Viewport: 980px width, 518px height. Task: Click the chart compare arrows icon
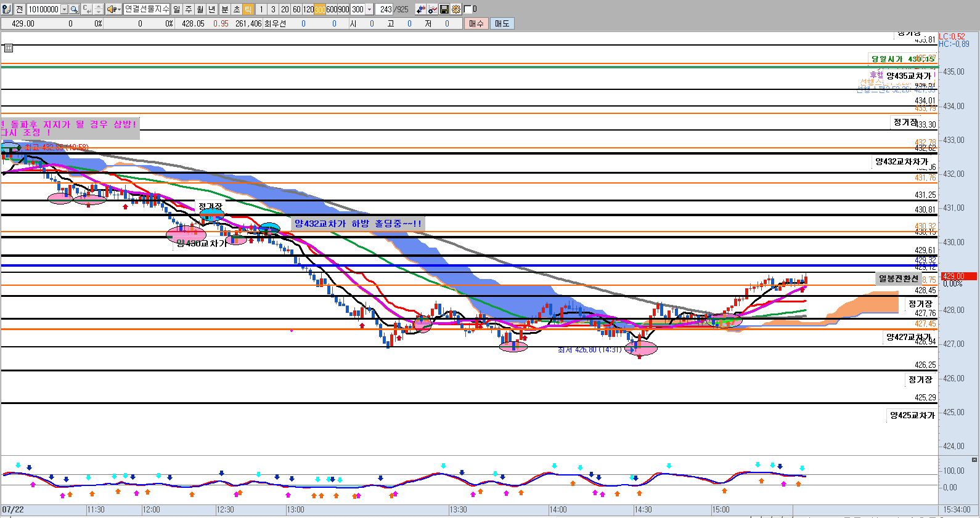pos(420,9)
